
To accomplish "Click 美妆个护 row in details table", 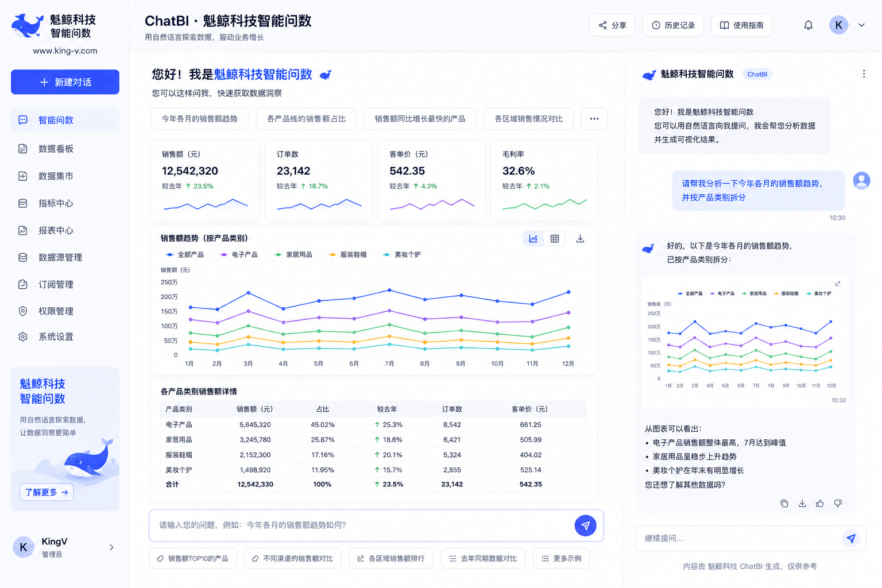I will click(373, 470).
